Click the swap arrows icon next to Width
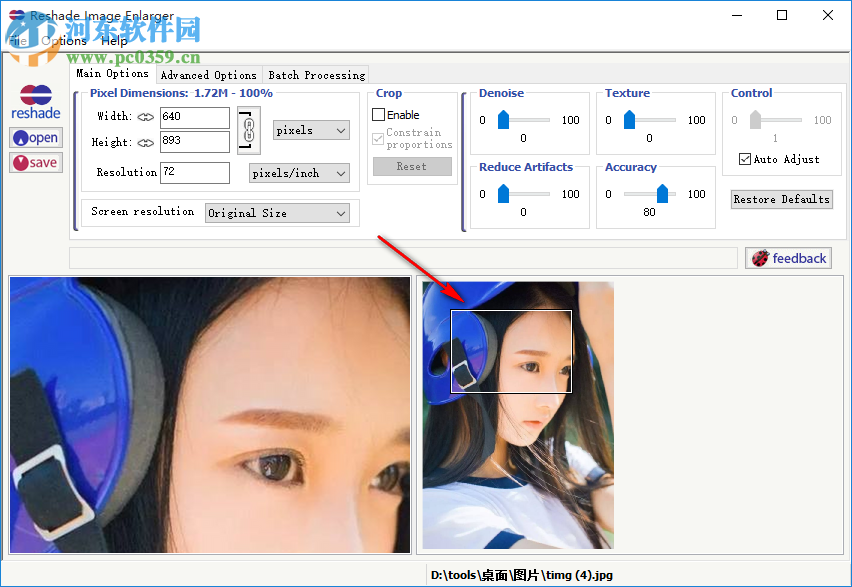Image resolution: width=852 pixels, height=587 pixels. click(147, 118)
